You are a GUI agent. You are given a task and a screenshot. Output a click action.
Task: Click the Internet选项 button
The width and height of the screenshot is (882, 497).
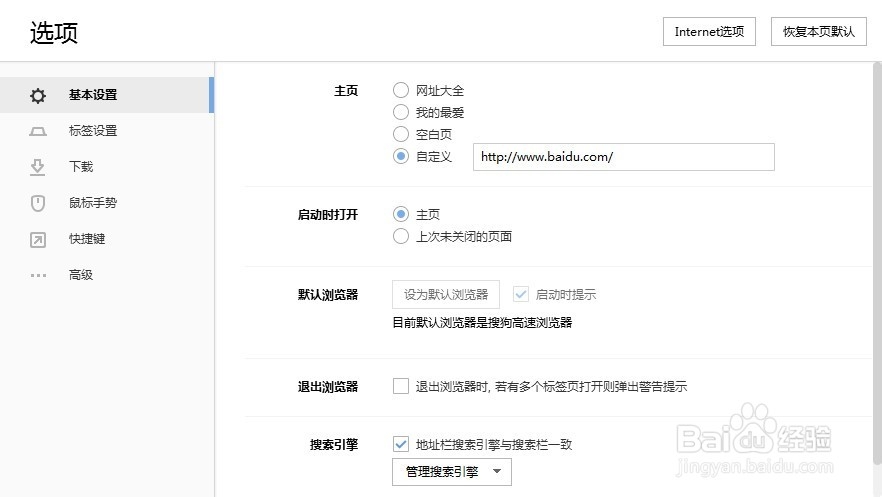[709, 31]
